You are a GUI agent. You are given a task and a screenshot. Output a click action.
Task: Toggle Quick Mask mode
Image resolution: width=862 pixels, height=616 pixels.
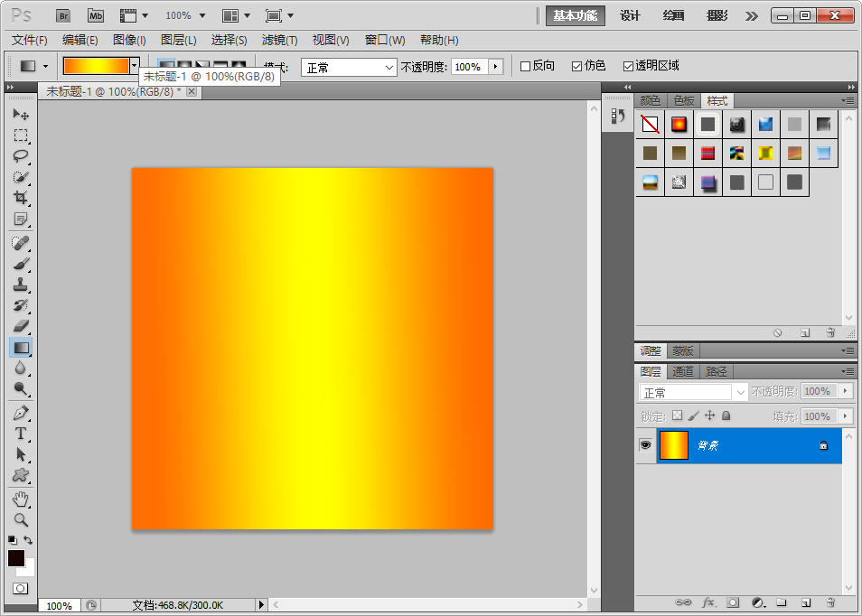21,589
